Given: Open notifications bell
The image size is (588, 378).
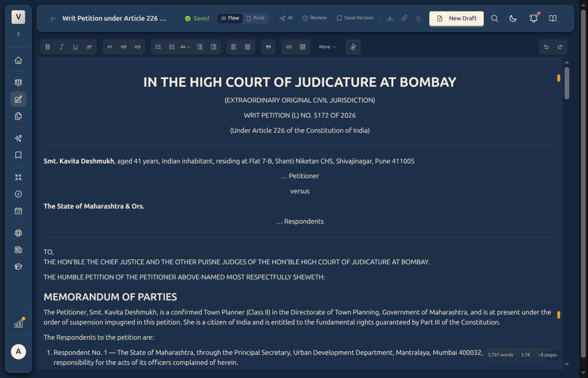Looking at the screenshot, I should point(534,18).
